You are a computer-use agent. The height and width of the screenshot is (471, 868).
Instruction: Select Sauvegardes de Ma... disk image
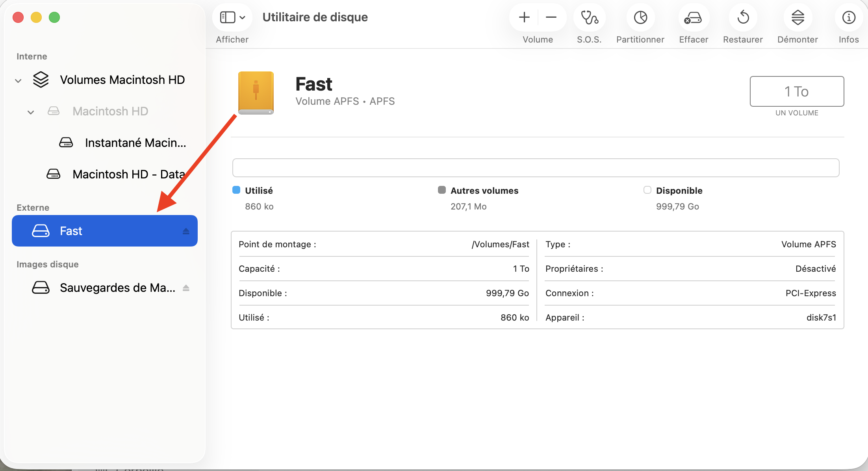(x=117, y=288)
